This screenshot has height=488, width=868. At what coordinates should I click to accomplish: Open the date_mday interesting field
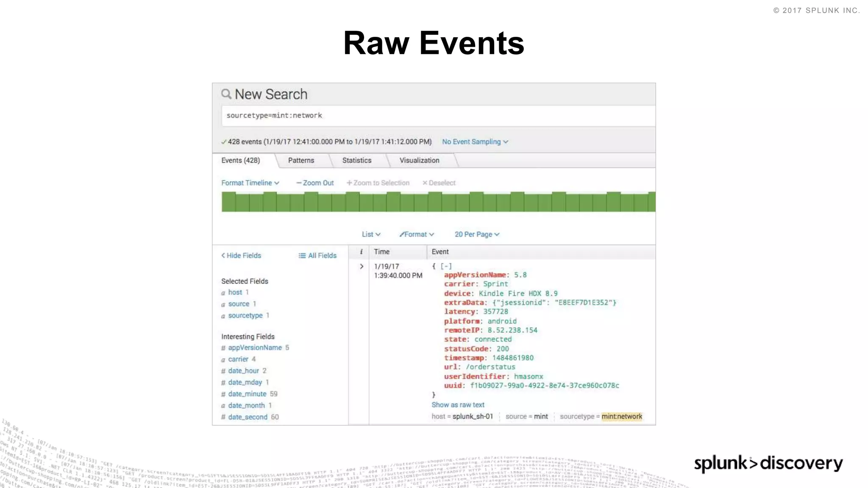click(x=245, y=383)
